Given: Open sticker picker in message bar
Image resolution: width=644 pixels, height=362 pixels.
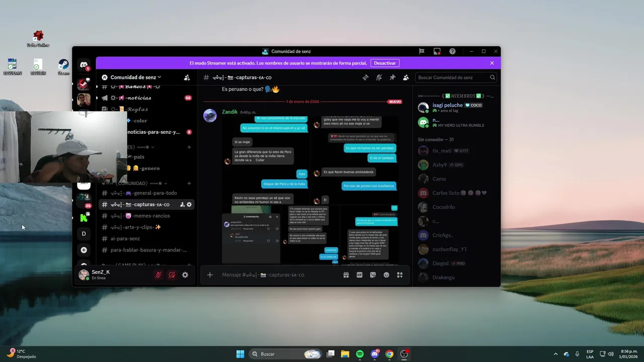Looking at the screenshot, I should (x=373, y=275).
